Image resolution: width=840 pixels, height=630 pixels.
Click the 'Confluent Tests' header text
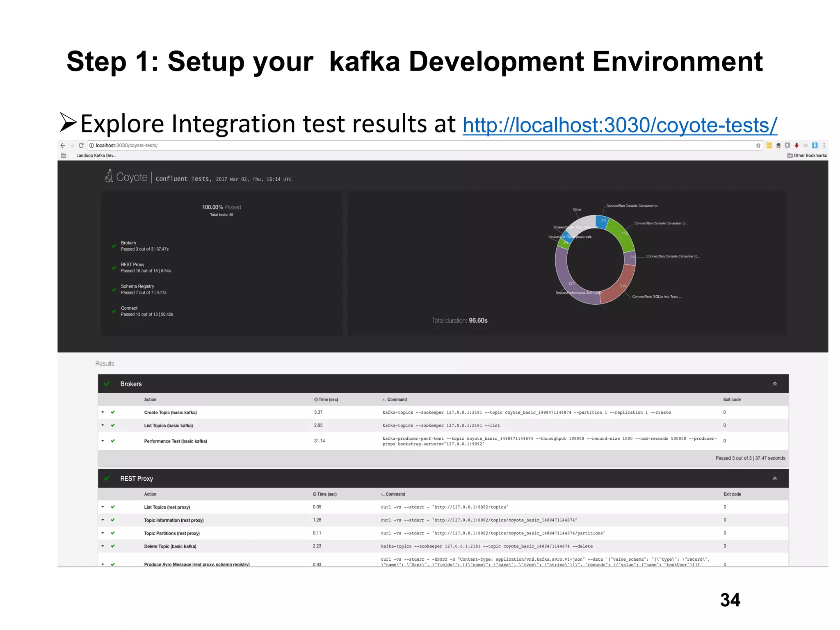pyautogui.click(x=183, y=179)
